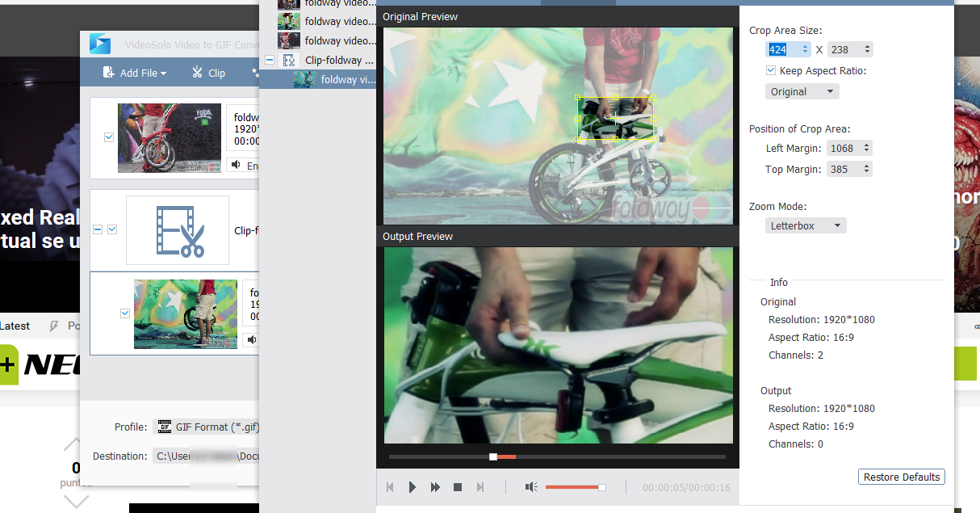Open the Letterbox zoom mode dropdown

(806, 225)
